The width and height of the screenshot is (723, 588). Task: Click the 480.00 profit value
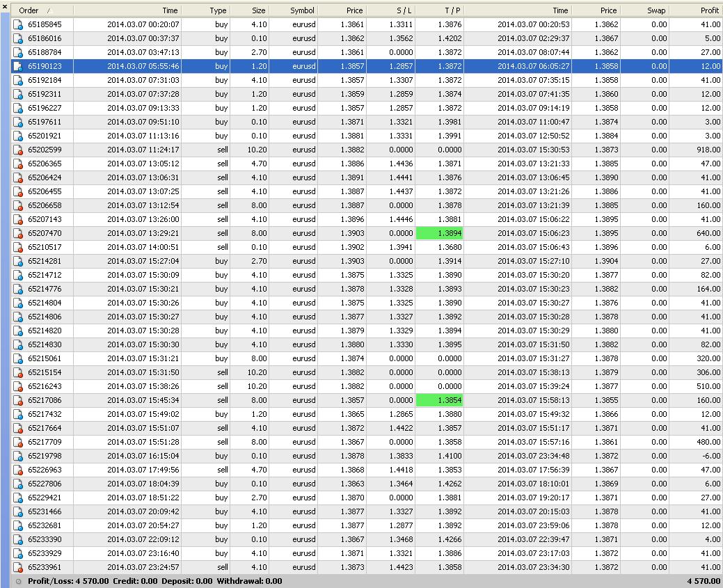coord(708,443)
